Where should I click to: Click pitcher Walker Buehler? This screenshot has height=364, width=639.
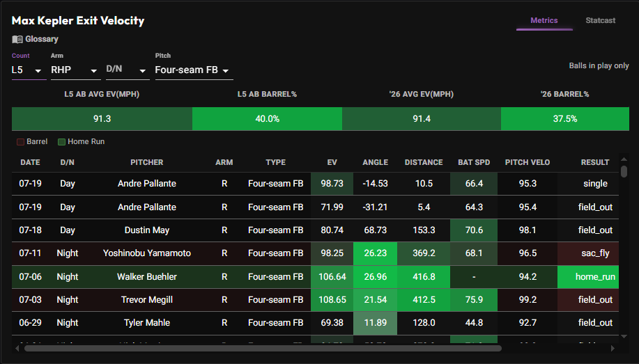(147, 277)
